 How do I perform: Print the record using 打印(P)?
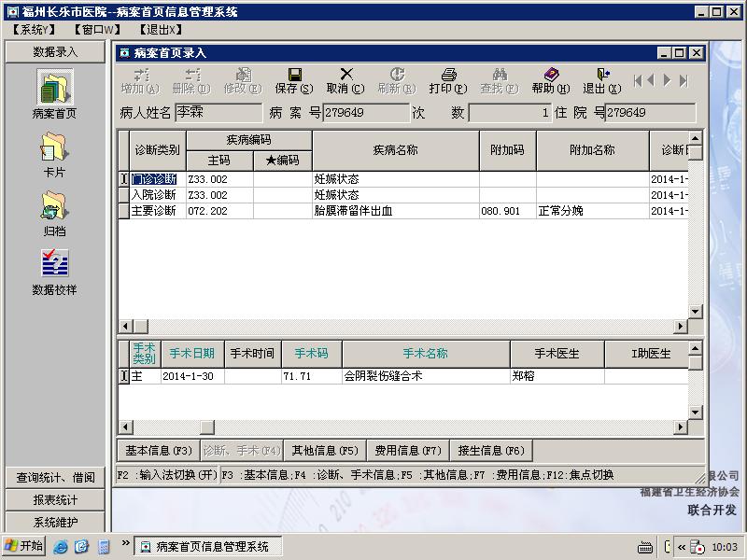tap(448, 81)
